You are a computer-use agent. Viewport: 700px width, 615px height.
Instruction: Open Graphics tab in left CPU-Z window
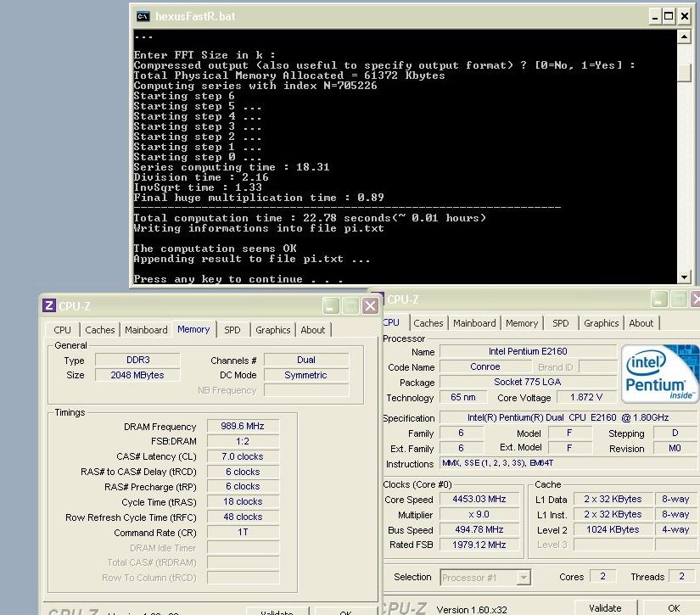pos(272,330)
